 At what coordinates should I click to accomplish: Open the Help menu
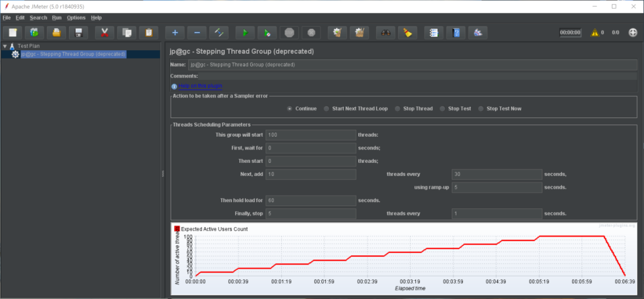pyautogui.click(x=96, y=18)
